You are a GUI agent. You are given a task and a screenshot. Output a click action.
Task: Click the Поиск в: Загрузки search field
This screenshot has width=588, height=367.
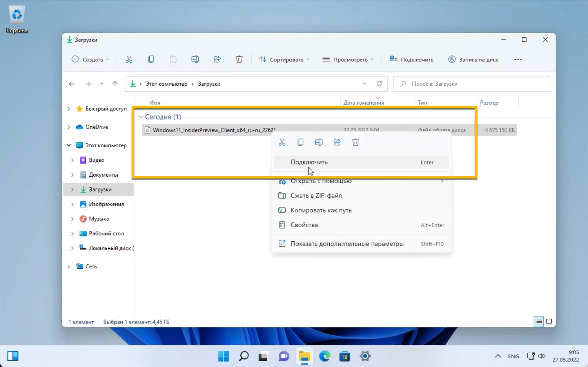click(x=472, y=84)
